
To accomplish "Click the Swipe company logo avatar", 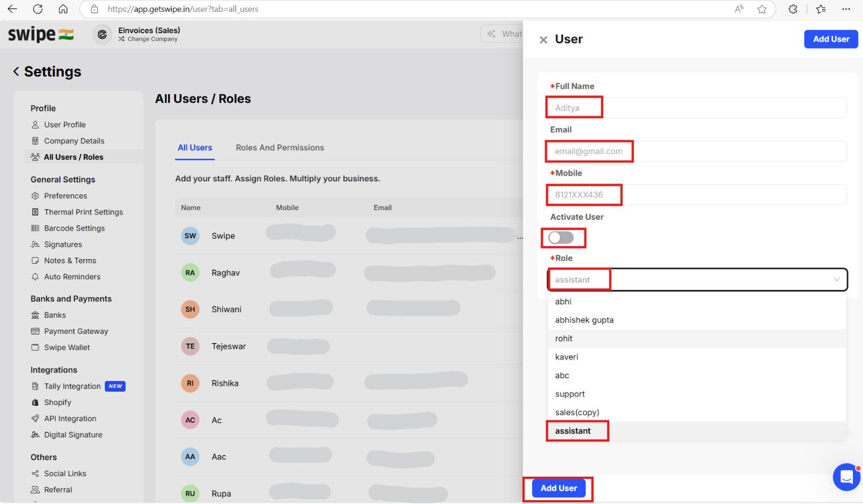I will pyautogui.click(x=102, y=34).
